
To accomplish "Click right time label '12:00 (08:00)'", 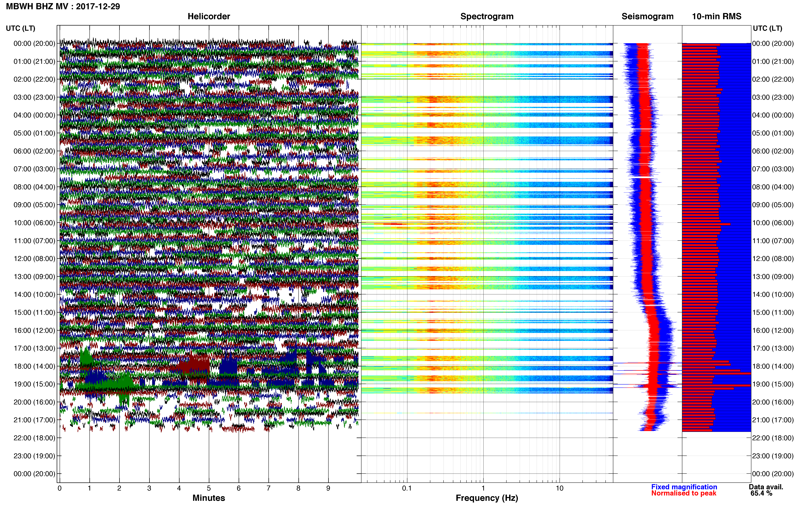I will pyautogui.click(x=773, y=259).
